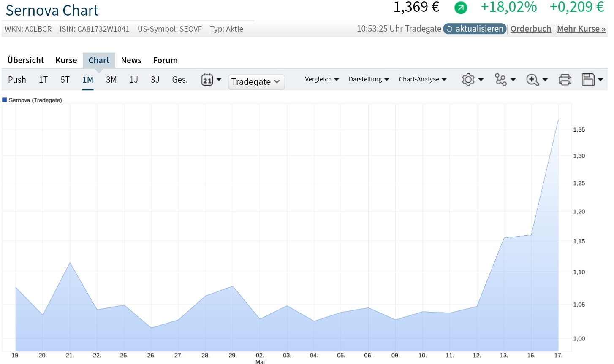Open the Vergleich dropdown
This screenshot has width=614, height=364.
322,79
